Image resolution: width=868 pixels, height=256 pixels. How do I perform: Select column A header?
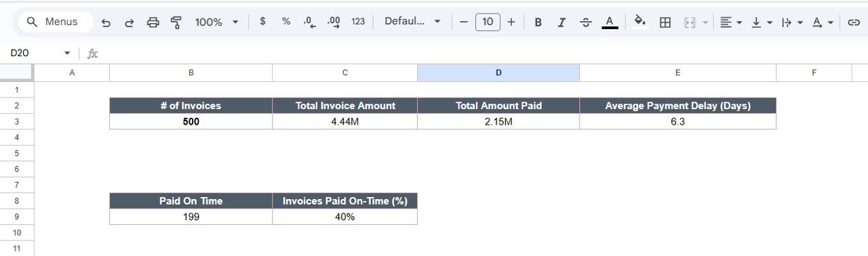tap(72, 72)
